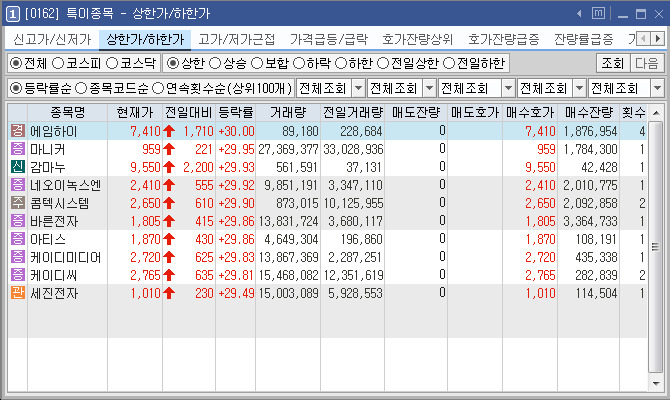Click the 신 badge icon next to 감마누
Viewport: 670px width, 400px height.
coord(18,167)
